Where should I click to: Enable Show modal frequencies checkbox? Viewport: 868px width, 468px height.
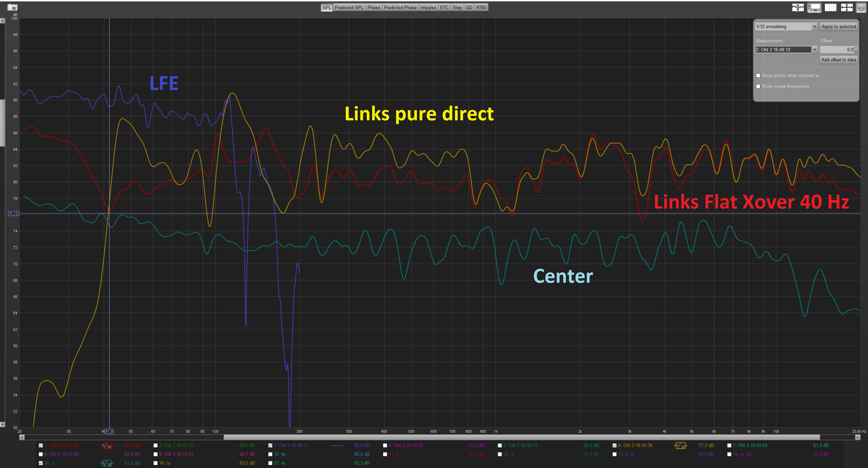(758, 86)
